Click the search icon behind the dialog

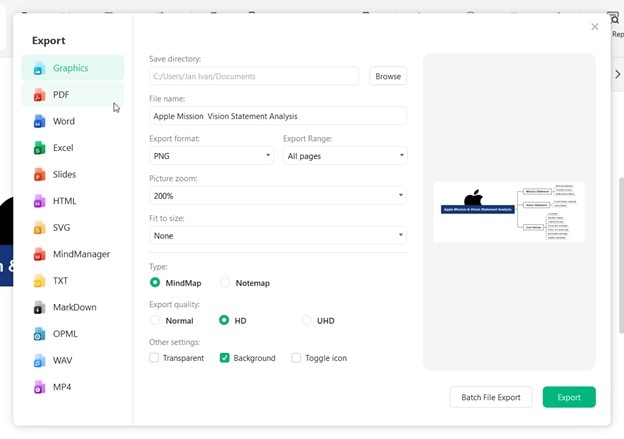pyautogui.click(x=614, y=19)
